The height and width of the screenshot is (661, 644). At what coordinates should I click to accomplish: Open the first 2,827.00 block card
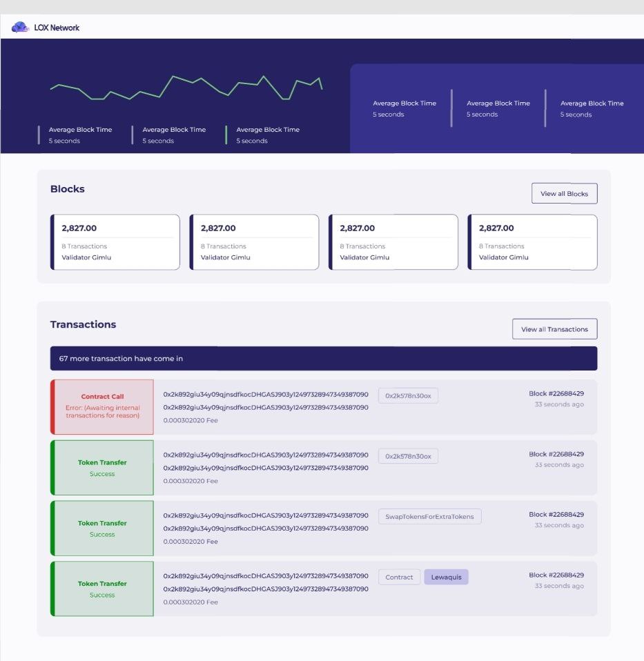coord(115,241)
